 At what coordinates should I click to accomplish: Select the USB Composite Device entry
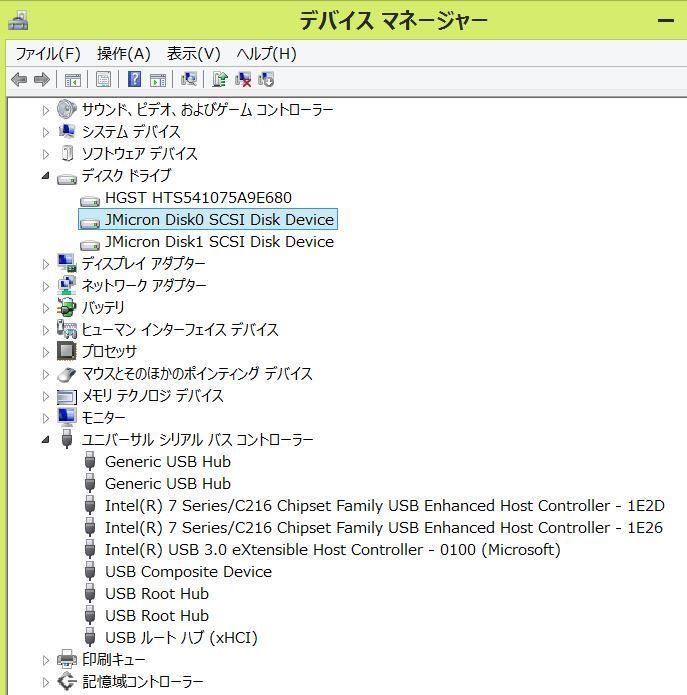click(x=188, y=572)
